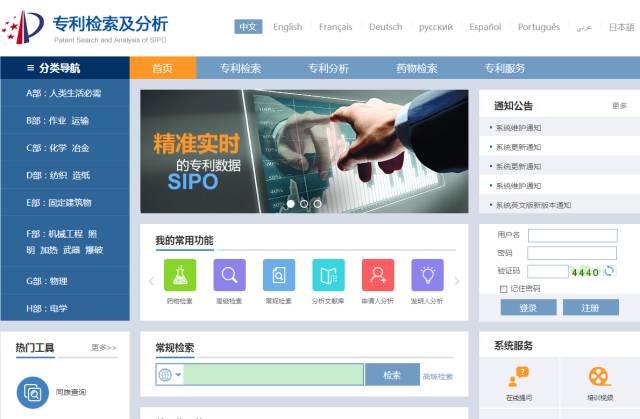Click the 用户名 input field

[573, 235]
